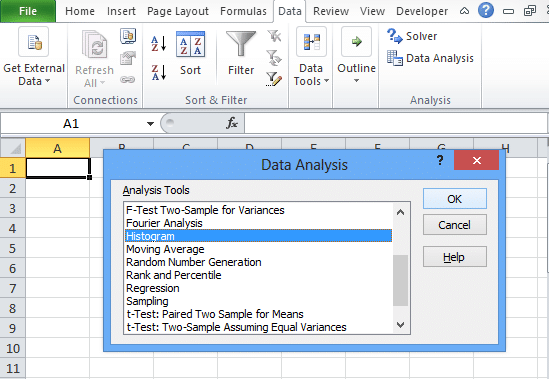Switch to the Insert tab
The width and height of the screenshot is (549, 379).
pyautogui.click(x=121, y=11)
